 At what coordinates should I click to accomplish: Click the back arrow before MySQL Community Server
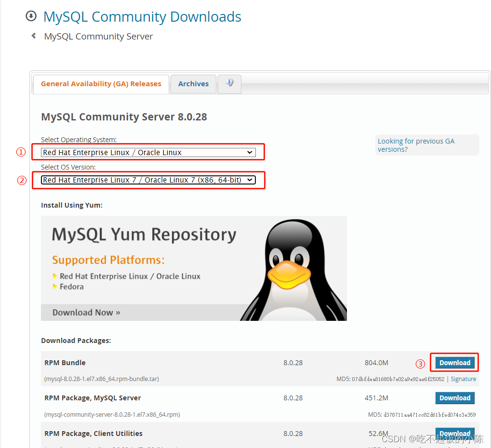34,36
